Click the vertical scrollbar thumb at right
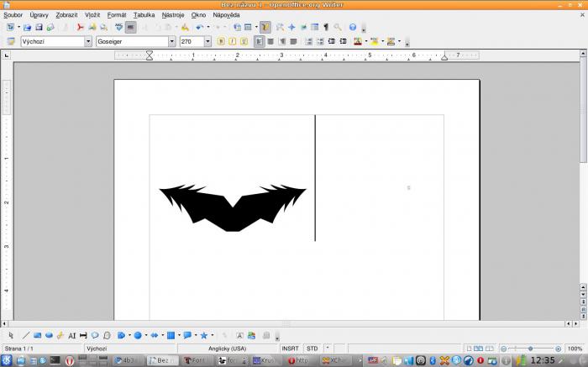Viewport: 588px width, 367px height. click(x=583, y=109)
